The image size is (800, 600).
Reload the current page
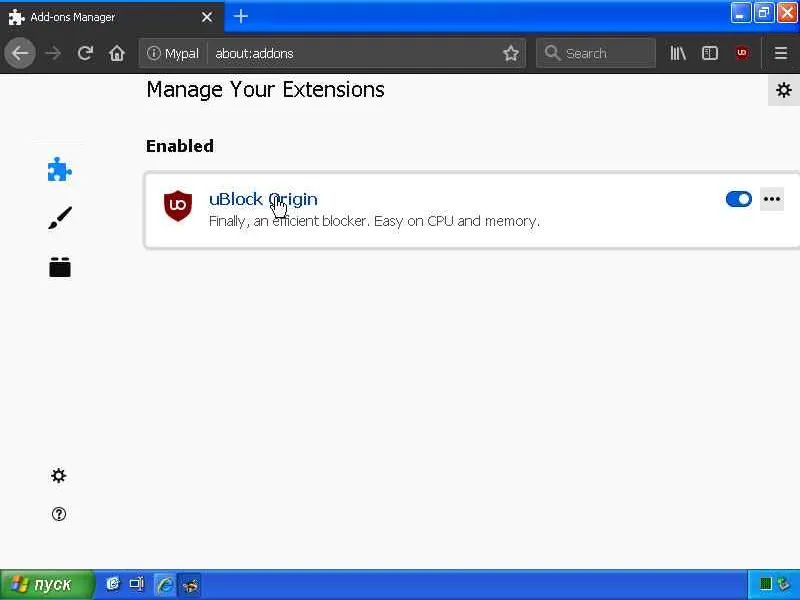point(85,53)
